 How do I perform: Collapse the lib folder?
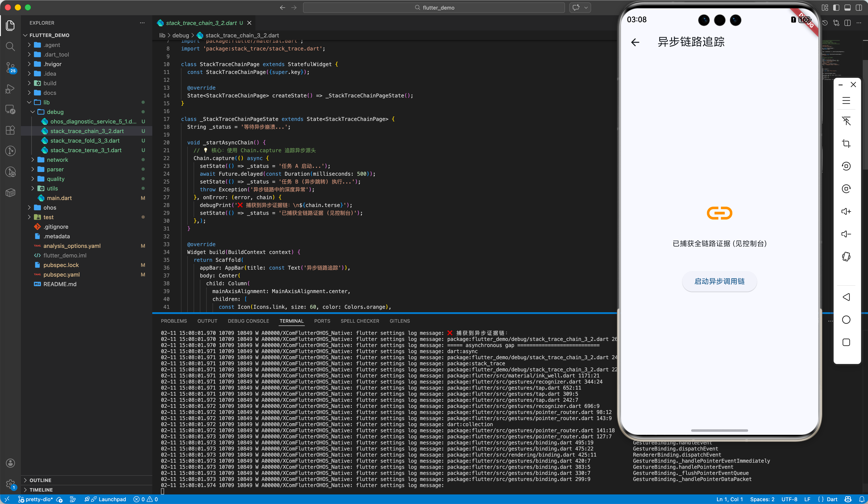tap(47, 102)
